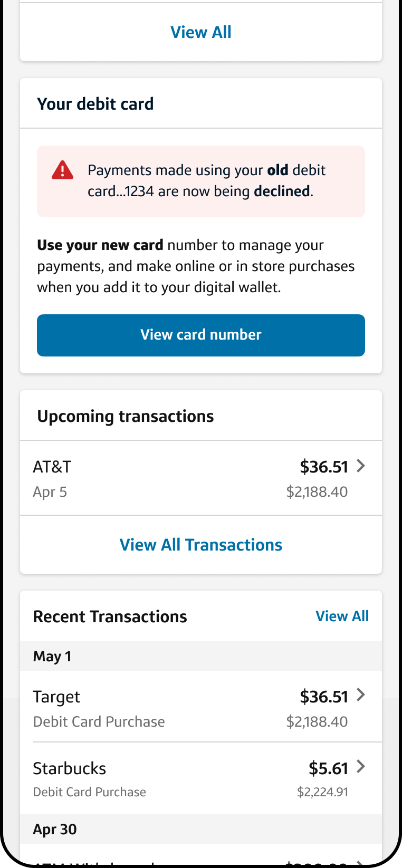Select the Target Debit Card Purchase label

[x=99, y=721]
